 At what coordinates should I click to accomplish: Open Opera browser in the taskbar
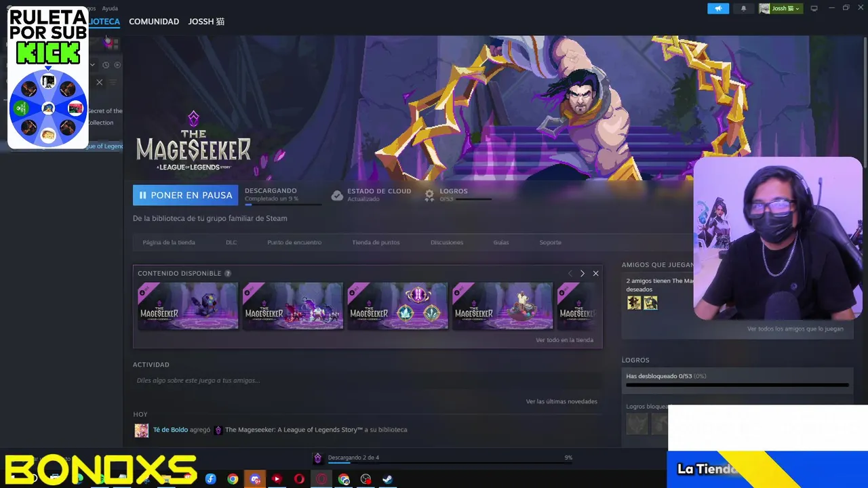(299, 479)
